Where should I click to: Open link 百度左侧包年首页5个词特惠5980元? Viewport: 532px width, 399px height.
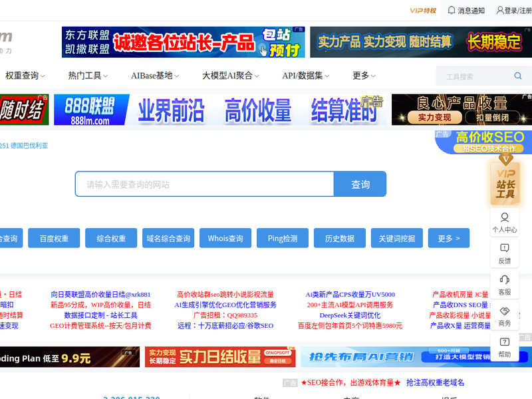tap(350, 326)
